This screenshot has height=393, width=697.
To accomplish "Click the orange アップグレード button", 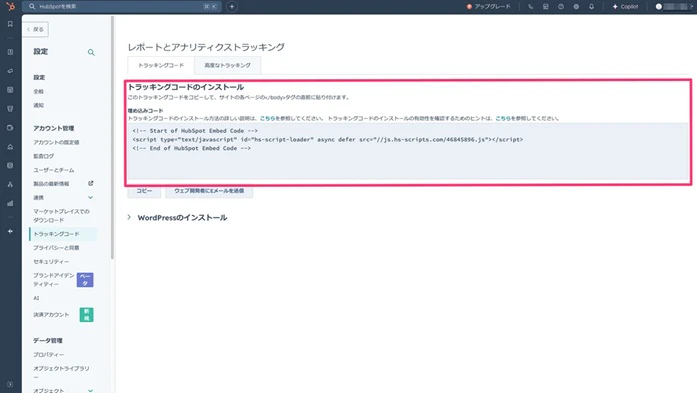I will tap(489, 7).
